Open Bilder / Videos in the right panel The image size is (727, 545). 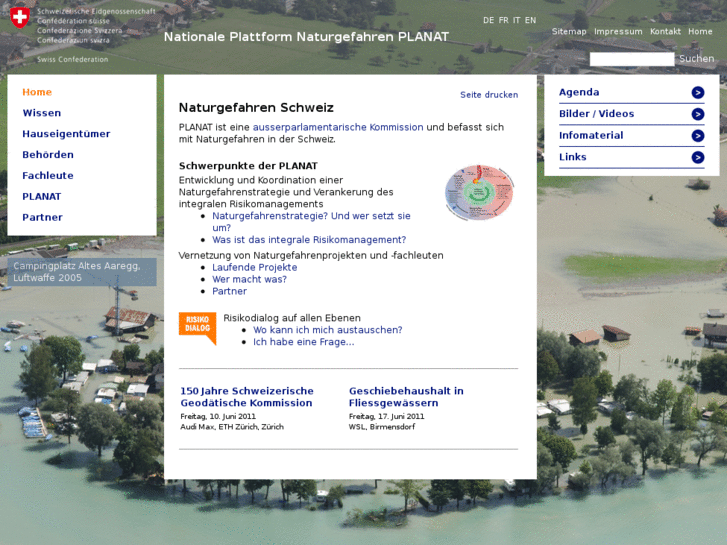coord(596,114)
